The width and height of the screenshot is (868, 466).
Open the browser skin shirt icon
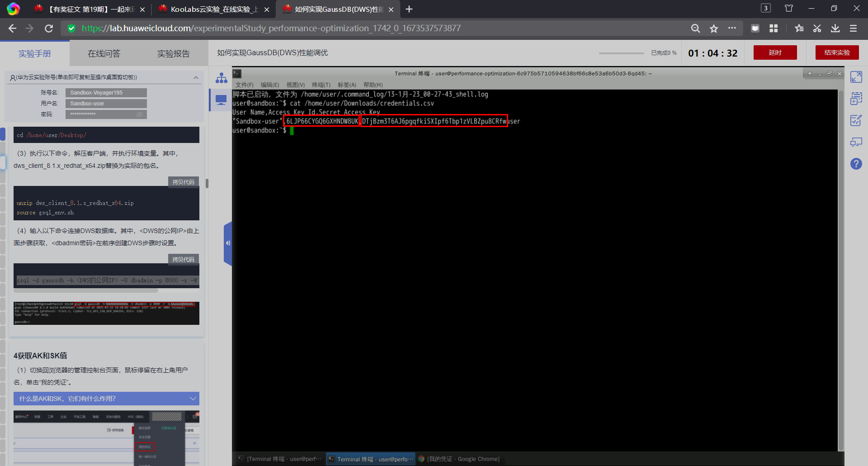789,8
